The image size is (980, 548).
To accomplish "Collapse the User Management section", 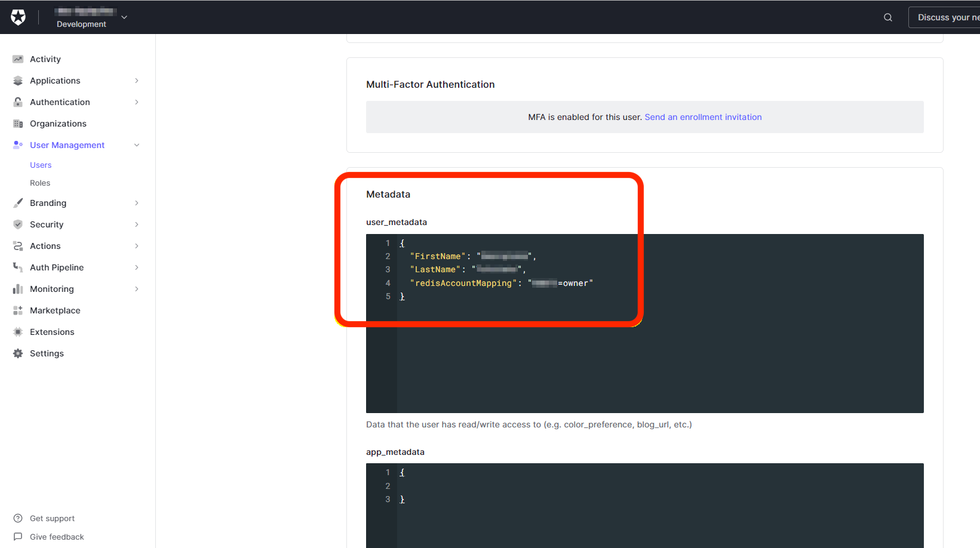I will 137,145.
